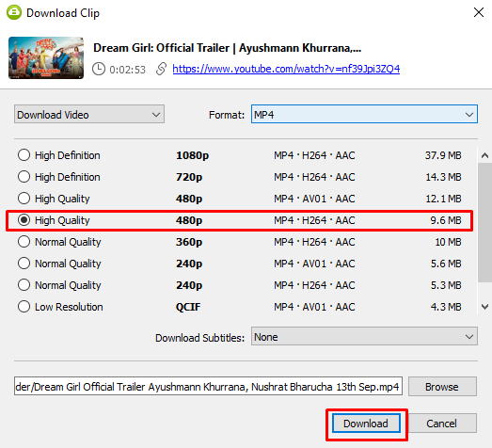Screen dimensions: 492x448
Task: Click the 0:02:53 duration text
Action: click(127, 70)
